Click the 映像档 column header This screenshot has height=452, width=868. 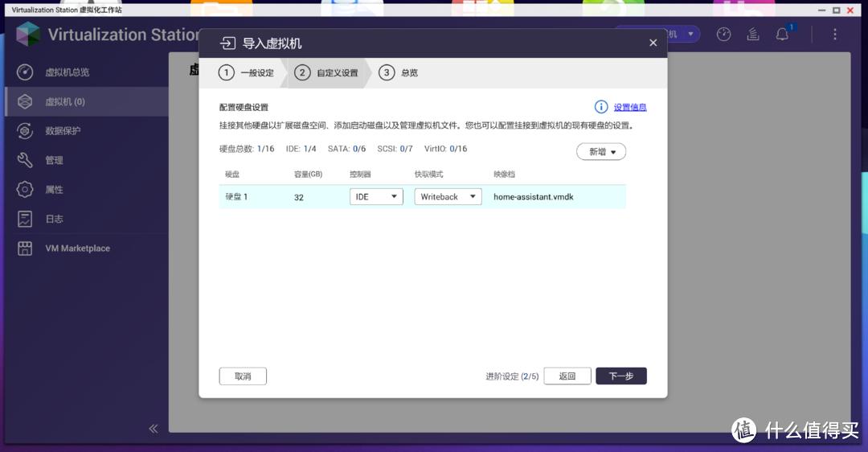(504, 174)
